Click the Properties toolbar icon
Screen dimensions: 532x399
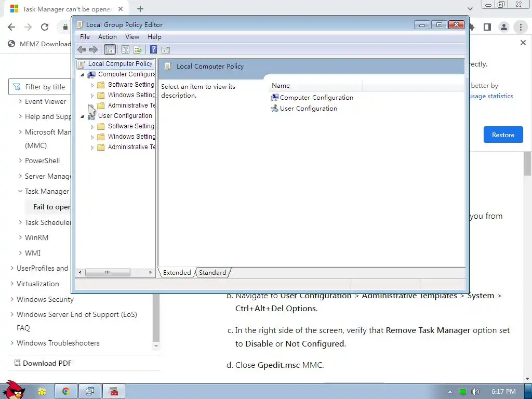point(125,50)
